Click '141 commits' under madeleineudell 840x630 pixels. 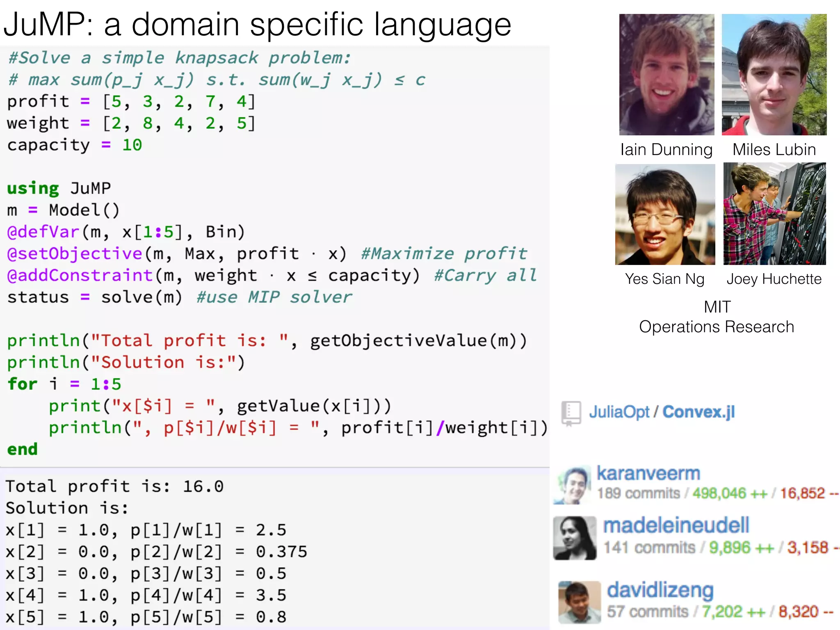click(x=649, y=548)
